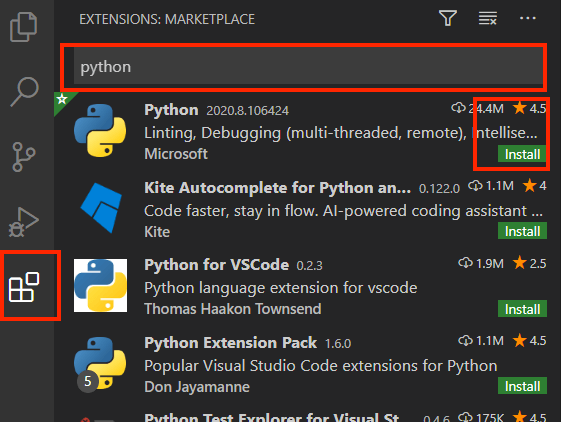The width and height of the screenshot is (561, 422).
Task: Click publisher name Thomas Haakon Townsend
Action: 233,309
